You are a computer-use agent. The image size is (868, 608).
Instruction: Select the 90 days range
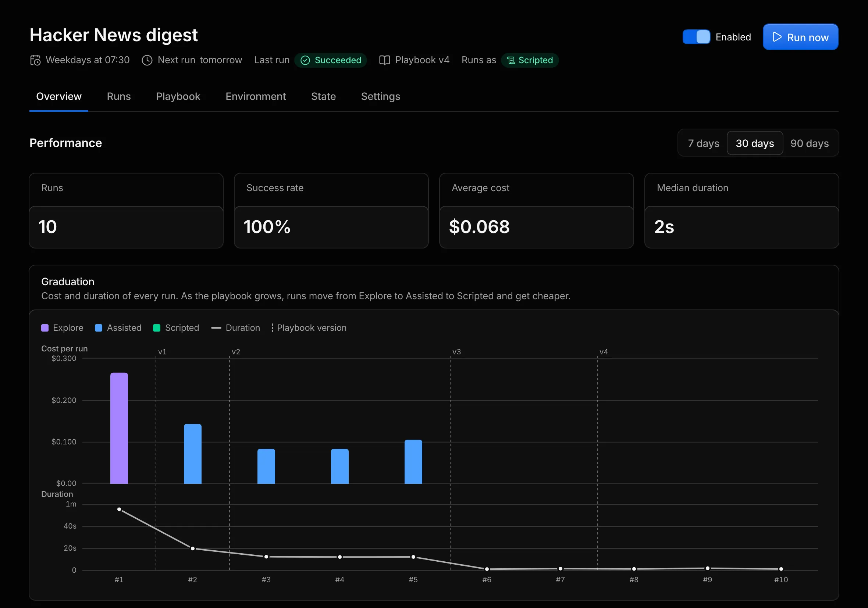(810, 143)
